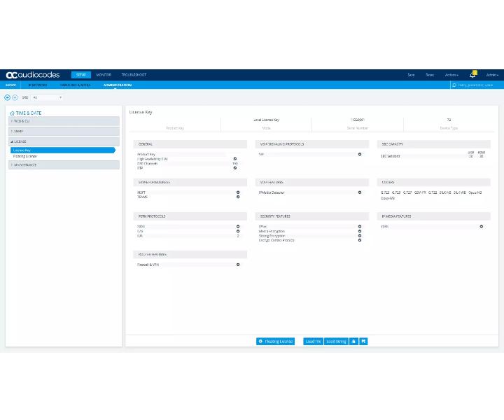Open the SRD All dropdown
Screen dimensions: 504x420
[x=48, y=97]
